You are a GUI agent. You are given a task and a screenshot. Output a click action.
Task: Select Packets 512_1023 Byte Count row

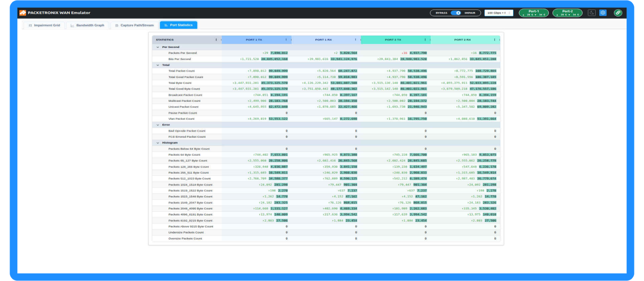pyautogui.click(x=189, y=179)
